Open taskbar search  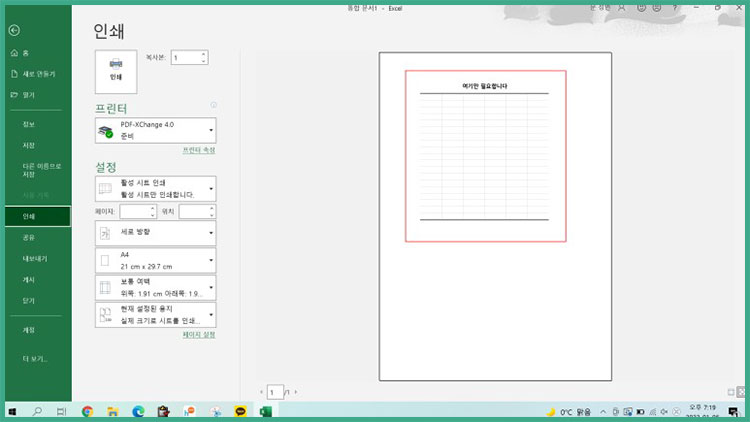pos(37,411)
